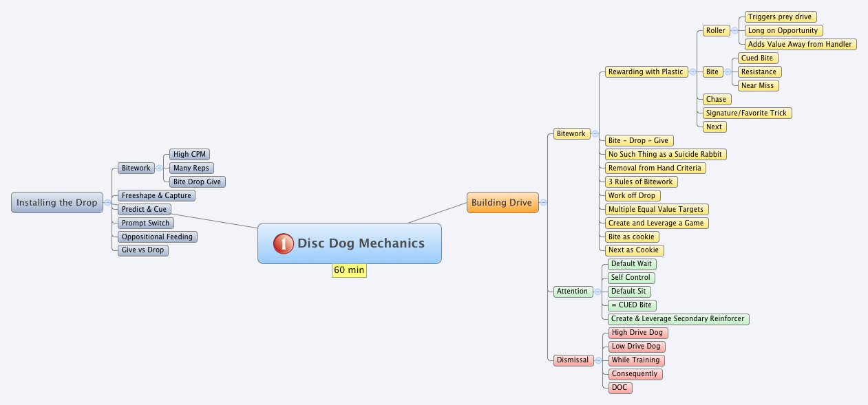Collapse the "Attention" branch
The width and height of the screenshot is (868, 405).
tap(596, 292)
